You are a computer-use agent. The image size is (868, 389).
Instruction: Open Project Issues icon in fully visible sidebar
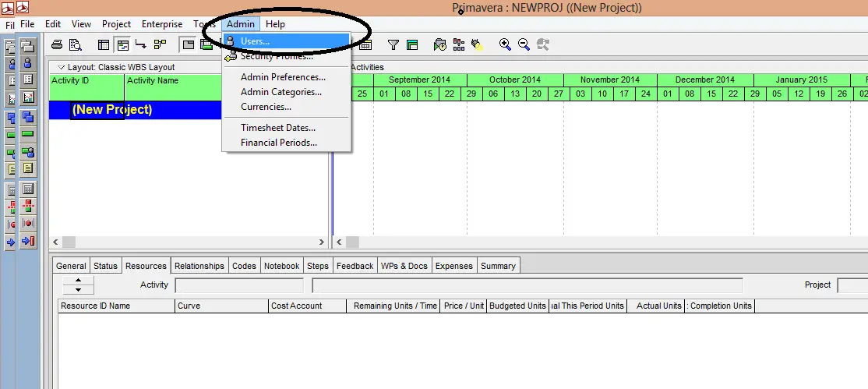(x=28, y=223)
